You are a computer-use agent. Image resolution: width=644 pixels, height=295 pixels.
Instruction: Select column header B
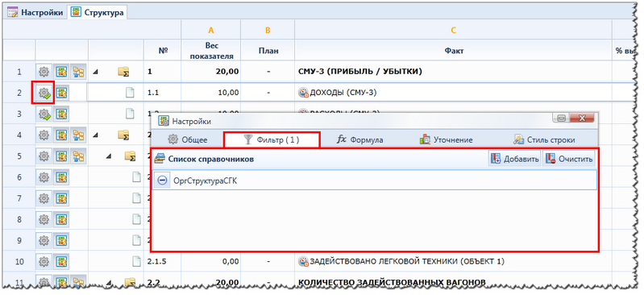268,30
